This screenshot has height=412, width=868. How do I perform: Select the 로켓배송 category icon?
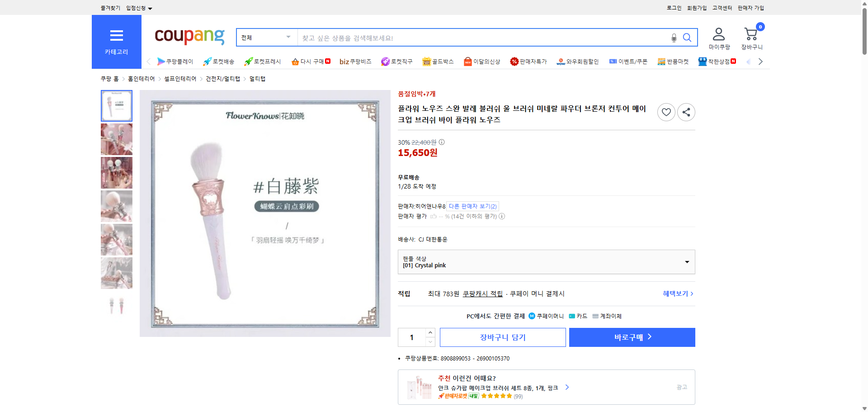219,61
